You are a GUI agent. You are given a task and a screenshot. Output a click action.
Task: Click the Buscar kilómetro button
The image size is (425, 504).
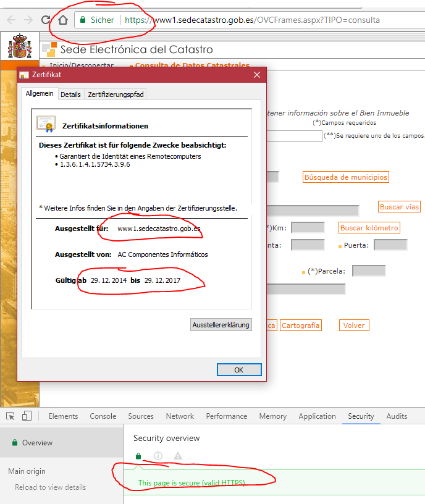coord(369,227)
